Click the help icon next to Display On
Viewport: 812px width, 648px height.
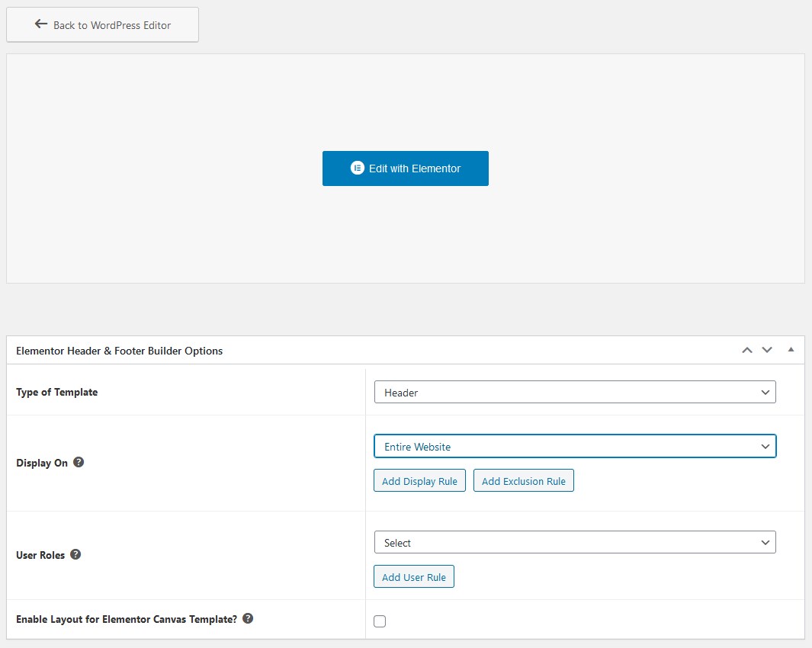pos(79,462)
